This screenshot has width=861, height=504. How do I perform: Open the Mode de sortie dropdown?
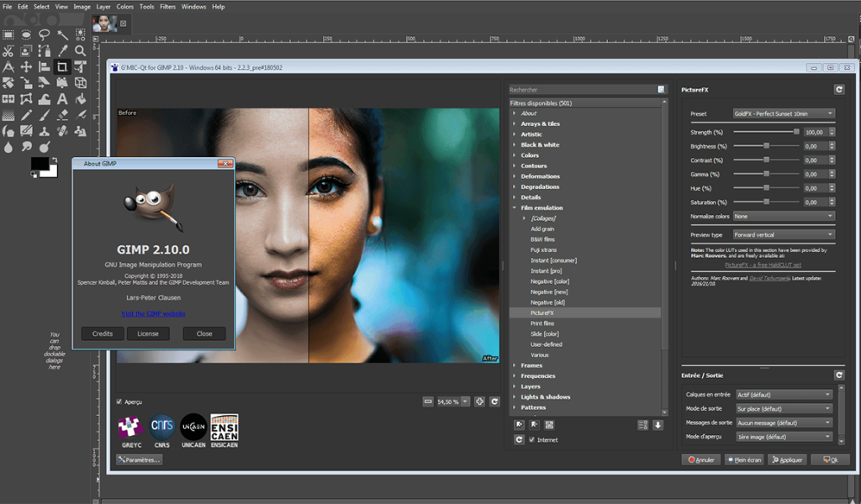(x=784, y=408)
